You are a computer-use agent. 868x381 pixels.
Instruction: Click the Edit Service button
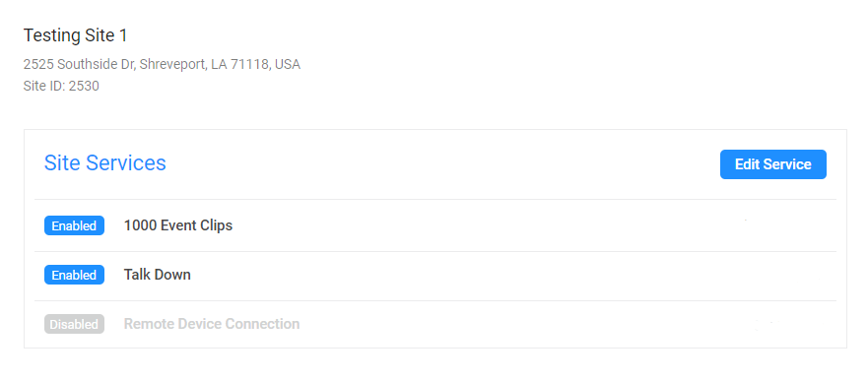pyautogui.click(x=772, y=164)
